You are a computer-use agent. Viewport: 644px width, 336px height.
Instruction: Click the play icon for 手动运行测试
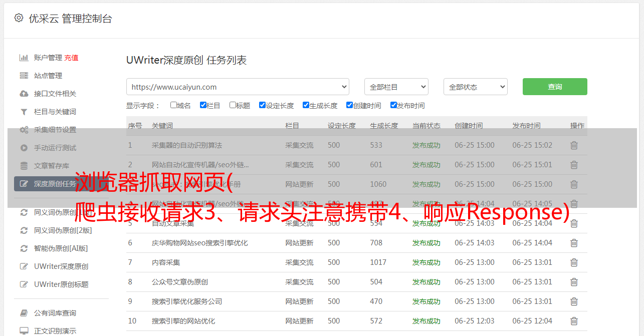point(24,148)
